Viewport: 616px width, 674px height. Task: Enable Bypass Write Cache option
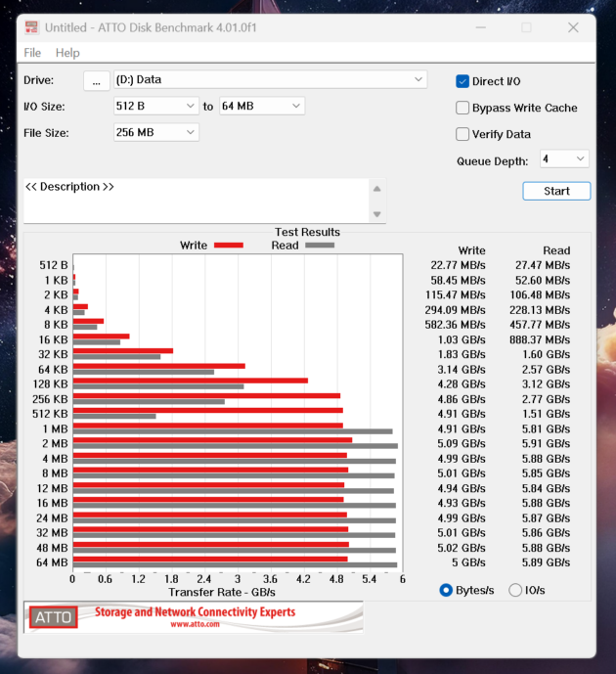point(463,108)
